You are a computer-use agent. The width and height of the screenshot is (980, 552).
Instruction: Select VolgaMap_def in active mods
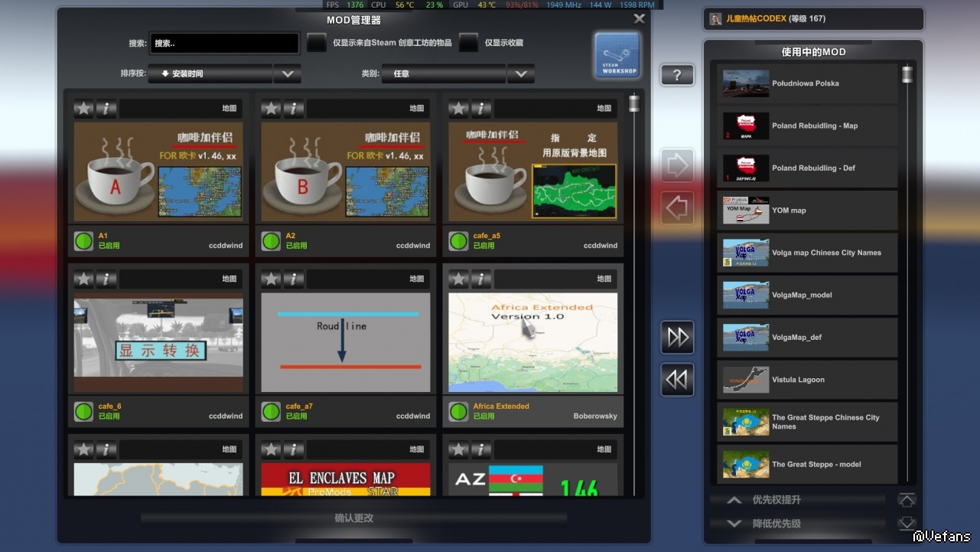[807, 337]
